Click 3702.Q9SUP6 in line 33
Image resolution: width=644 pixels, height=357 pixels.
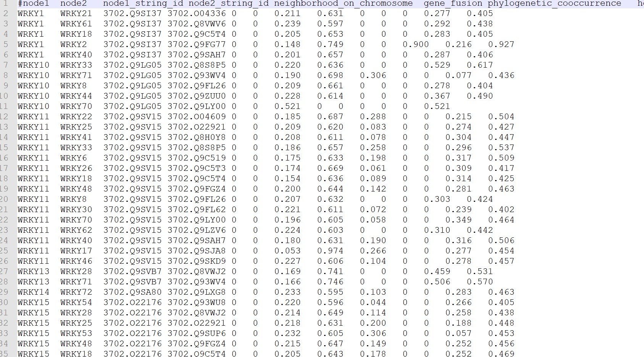click(197, 333)
